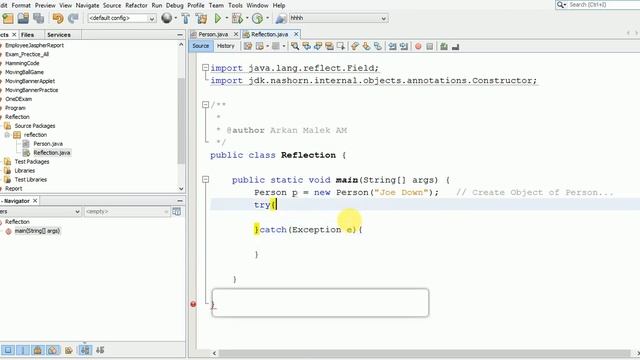The height and width of the screenshot is (360, 640).
Task: Click the Previous Bookmark icon
Action: [355, 47]
